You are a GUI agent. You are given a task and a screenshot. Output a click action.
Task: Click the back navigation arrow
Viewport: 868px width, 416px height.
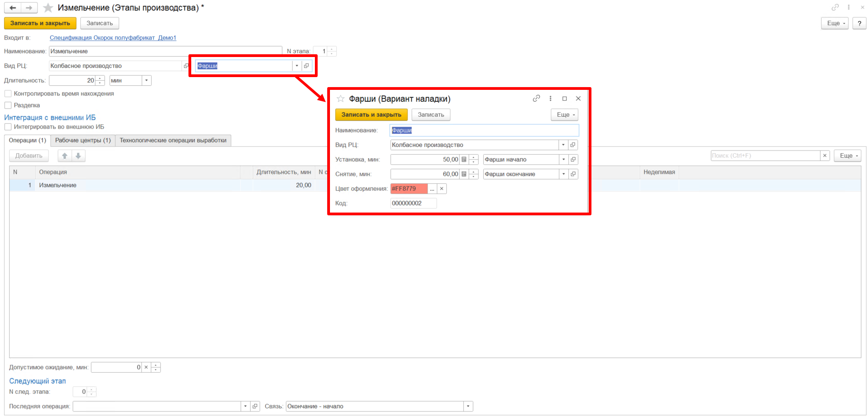tap(13, 8)
